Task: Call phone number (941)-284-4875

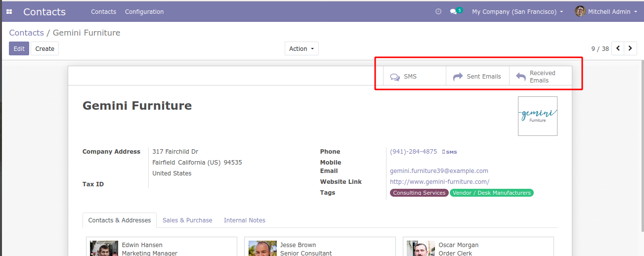Action: click(x=413, y=152)
